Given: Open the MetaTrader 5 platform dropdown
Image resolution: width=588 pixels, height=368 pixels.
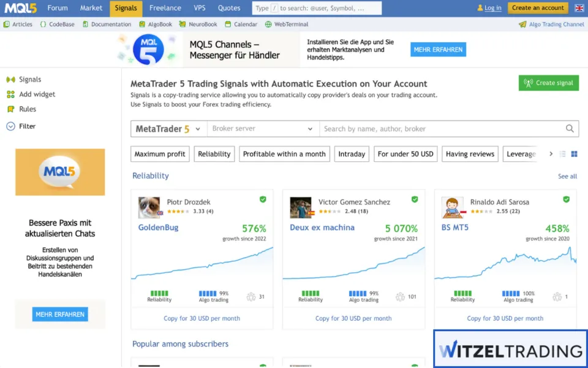Looking at the screenshot, I should (x=168, y=129).
